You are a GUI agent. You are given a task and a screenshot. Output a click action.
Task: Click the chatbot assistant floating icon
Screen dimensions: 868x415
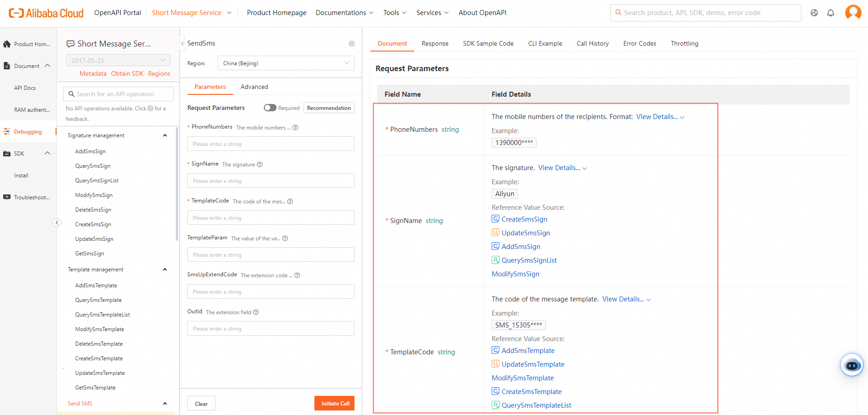(852, 365)
